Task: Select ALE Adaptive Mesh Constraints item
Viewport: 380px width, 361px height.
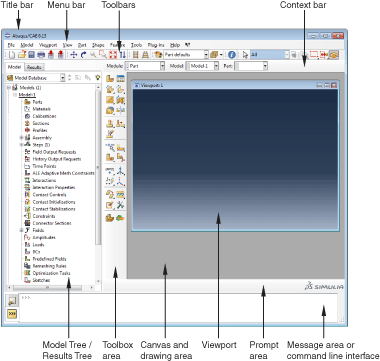Action: [63, 173]
